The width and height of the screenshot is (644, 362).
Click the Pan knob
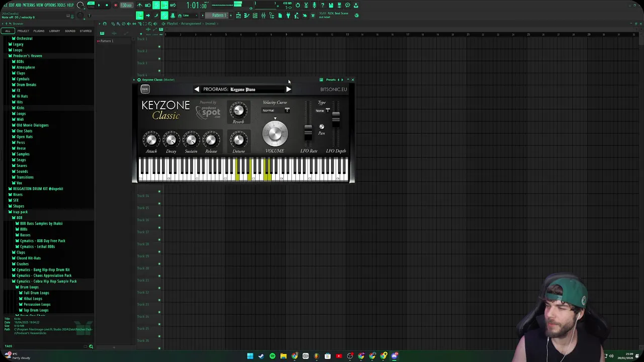321,127
